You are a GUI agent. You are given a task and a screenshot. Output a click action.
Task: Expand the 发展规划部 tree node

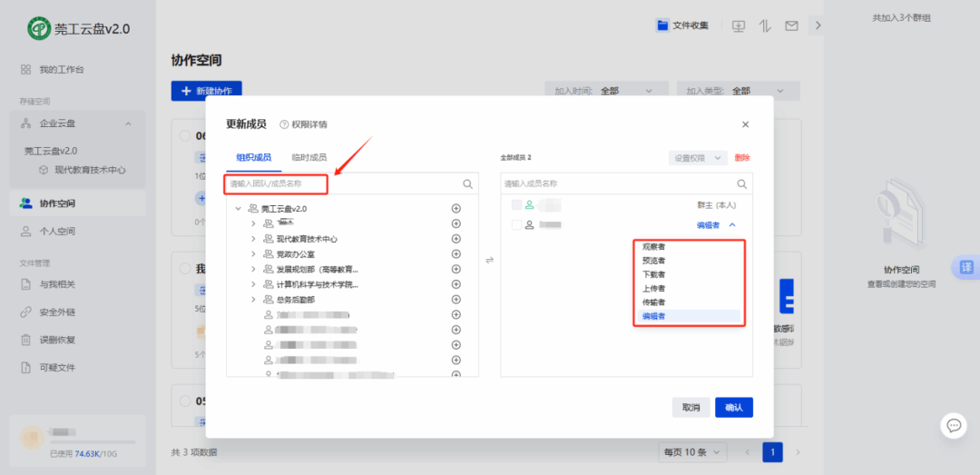coord(253,269)
